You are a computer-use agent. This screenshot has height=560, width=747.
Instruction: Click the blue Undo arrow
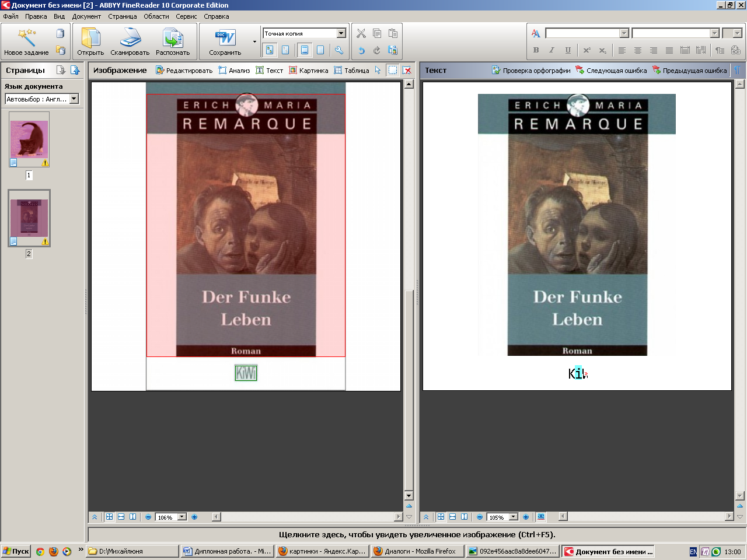(361, 50)
